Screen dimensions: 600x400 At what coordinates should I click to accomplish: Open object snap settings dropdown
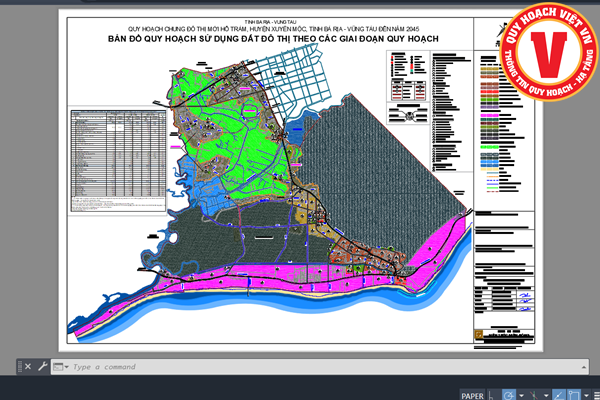(x=587, y=393)
